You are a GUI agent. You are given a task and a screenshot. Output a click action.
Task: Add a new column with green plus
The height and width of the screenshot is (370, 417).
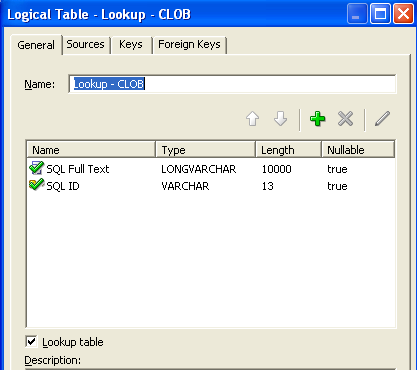[317, 119]
